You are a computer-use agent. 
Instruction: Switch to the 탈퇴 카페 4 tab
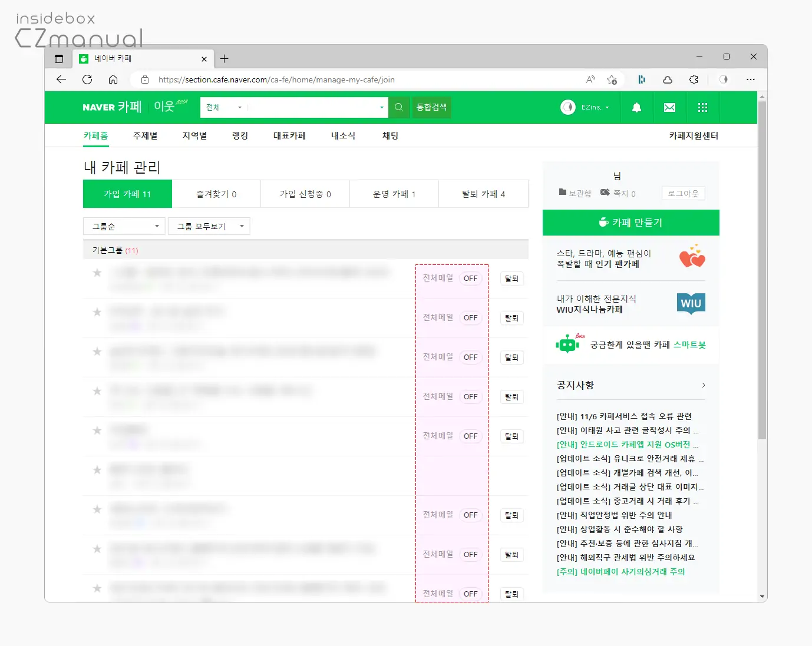(x=483, y=194)
